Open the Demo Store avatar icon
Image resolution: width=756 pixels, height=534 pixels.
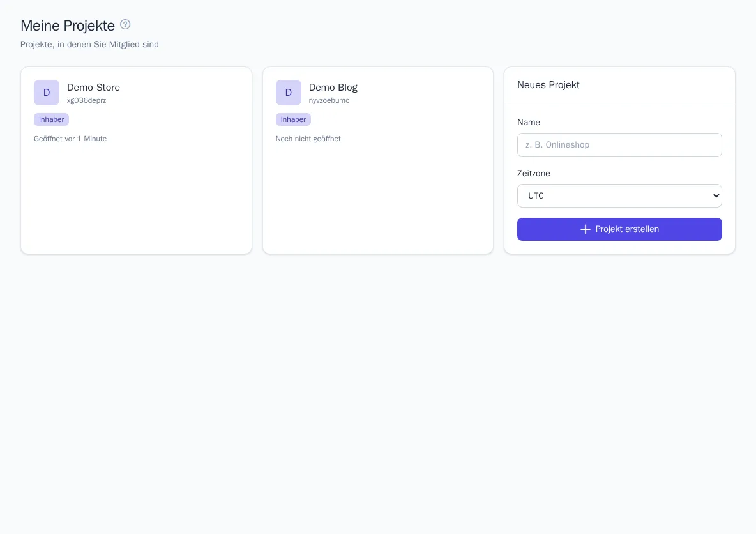pyautogui.click(x=46, y=93)
